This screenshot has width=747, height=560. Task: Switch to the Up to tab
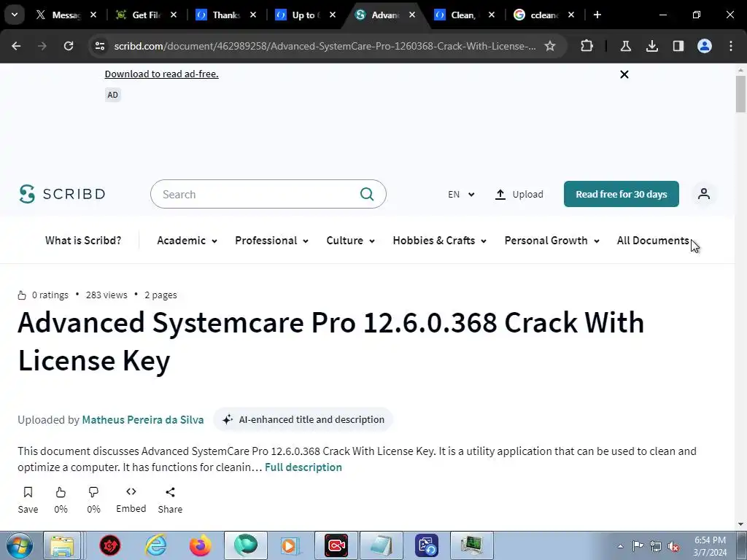305,15
